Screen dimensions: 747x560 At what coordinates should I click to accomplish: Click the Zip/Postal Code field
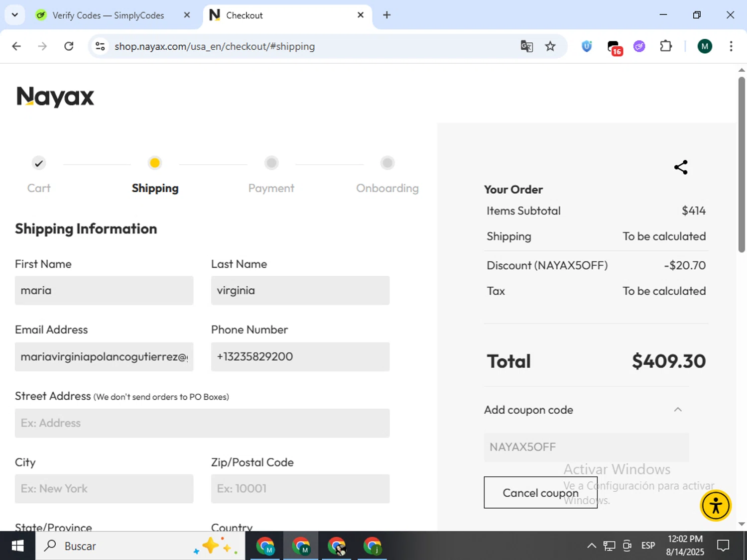click(x=300, y=489)
